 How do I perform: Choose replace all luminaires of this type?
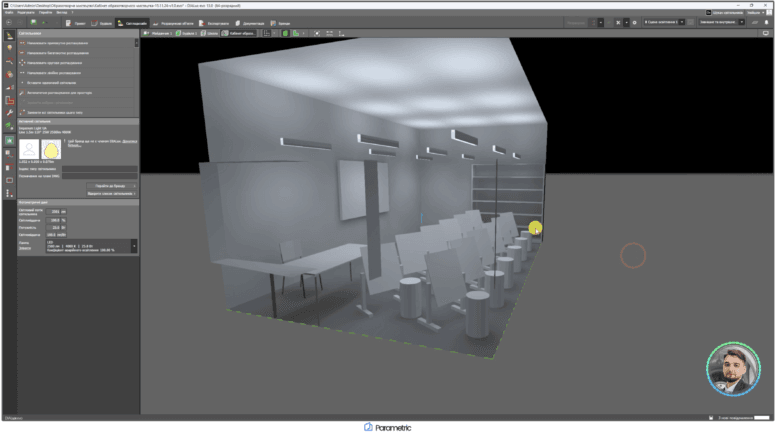point(76,112)
